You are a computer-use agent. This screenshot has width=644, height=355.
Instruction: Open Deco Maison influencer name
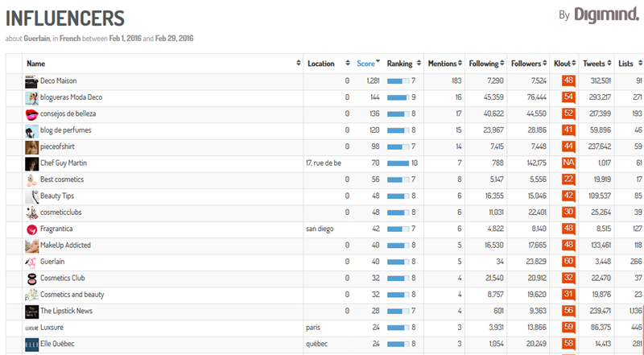coord(58,81)
